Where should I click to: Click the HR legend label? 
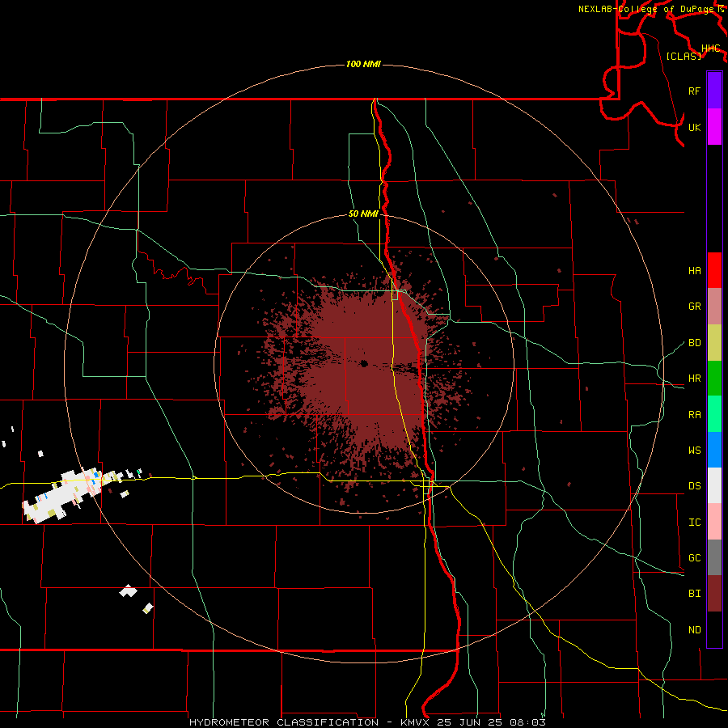pos(694,379)
